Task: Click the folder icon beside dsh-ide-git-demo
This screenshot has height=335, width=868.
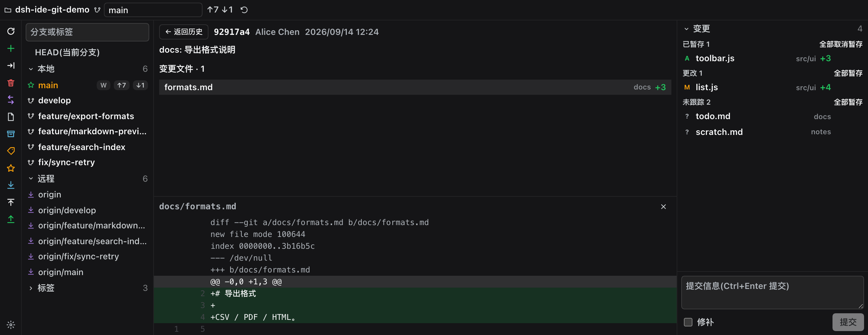Action: [8, 10]
